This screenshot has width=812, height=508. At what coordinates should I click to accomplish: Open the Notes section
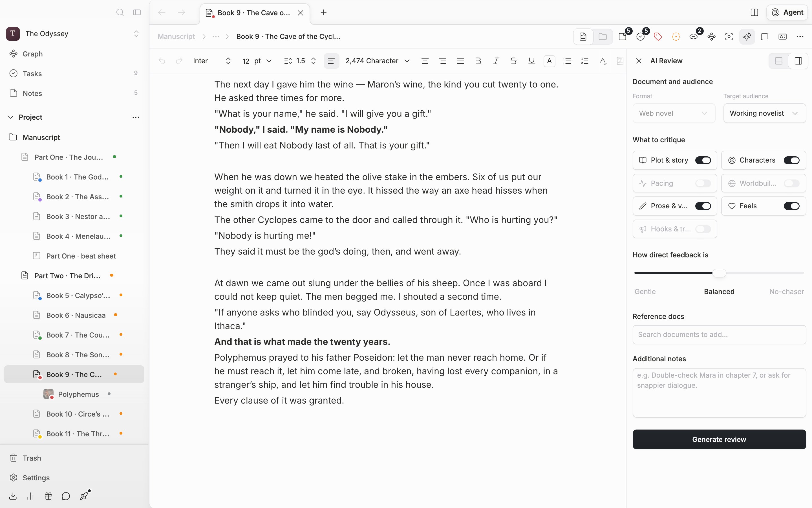click(x=32, y=93)
